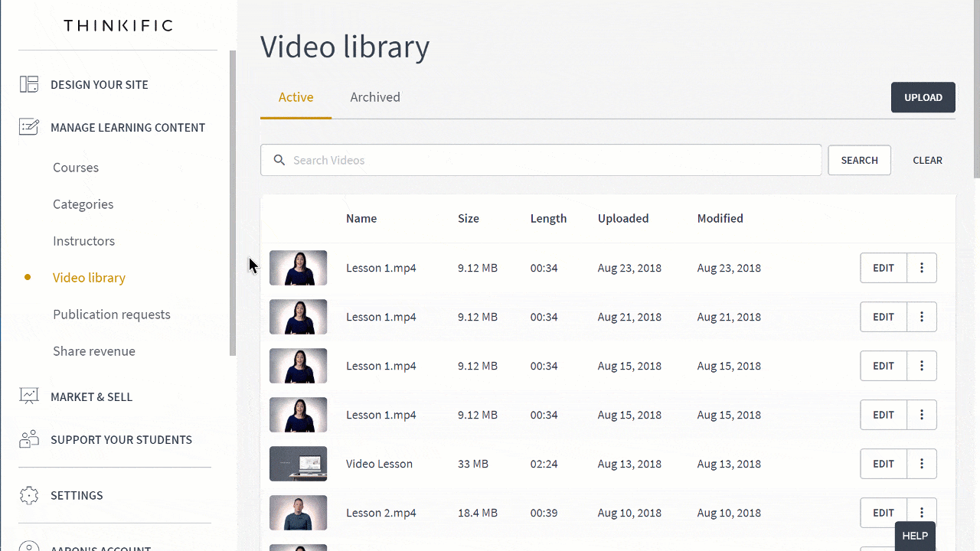Click the Uploaded column header
Screen dimensions: 980x551
(x=623, y=218)
